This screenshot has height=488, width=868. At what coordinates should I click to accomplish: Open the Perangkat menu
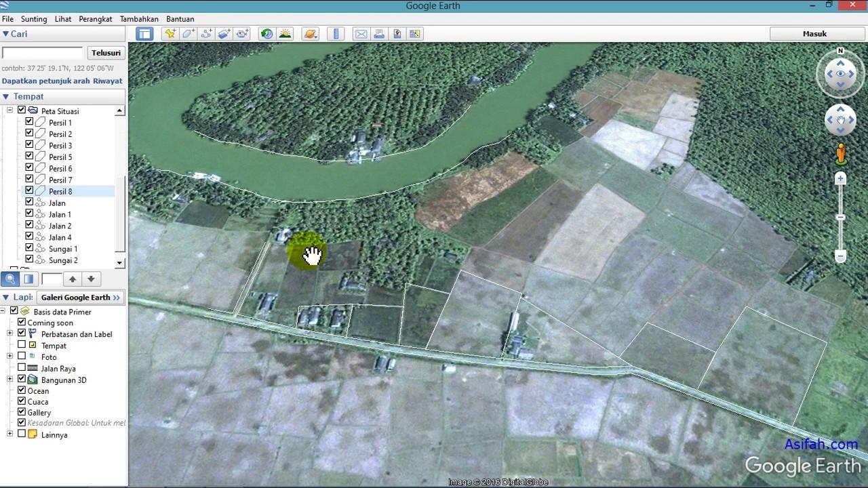click(x=96, y=19)
